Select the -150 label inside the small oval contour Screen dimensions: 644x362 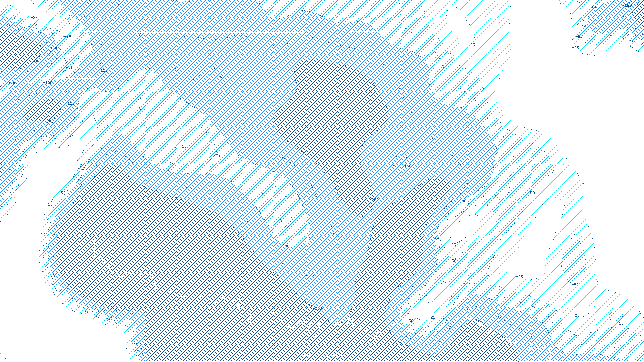tap(407, 166)
